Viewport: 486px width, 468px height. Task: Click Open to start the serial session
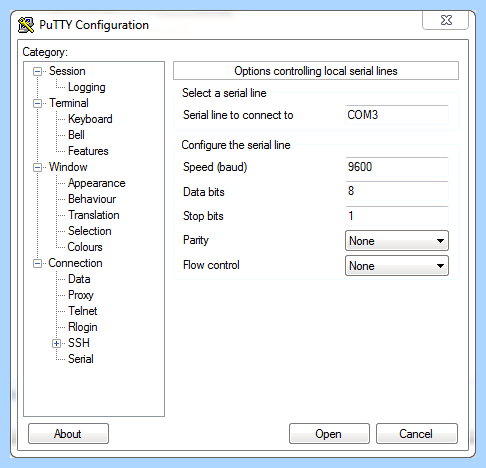coord(329,434)
